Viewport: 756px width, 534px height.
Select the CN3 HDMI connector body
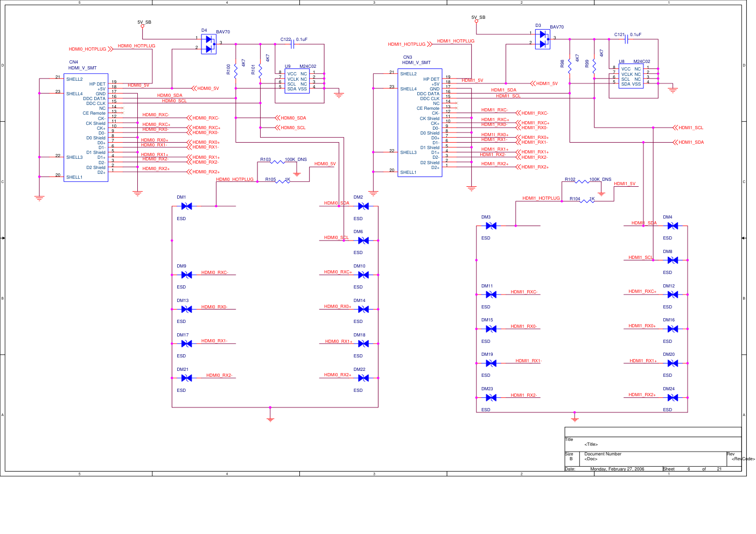tap(420, 123)
